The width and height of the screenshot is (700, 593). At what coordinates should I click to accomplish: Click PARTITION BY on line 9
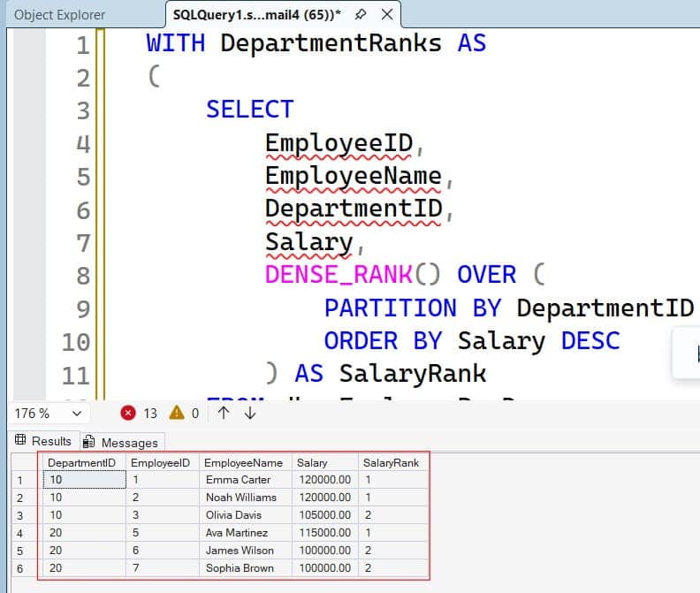[x=413, y=308]
